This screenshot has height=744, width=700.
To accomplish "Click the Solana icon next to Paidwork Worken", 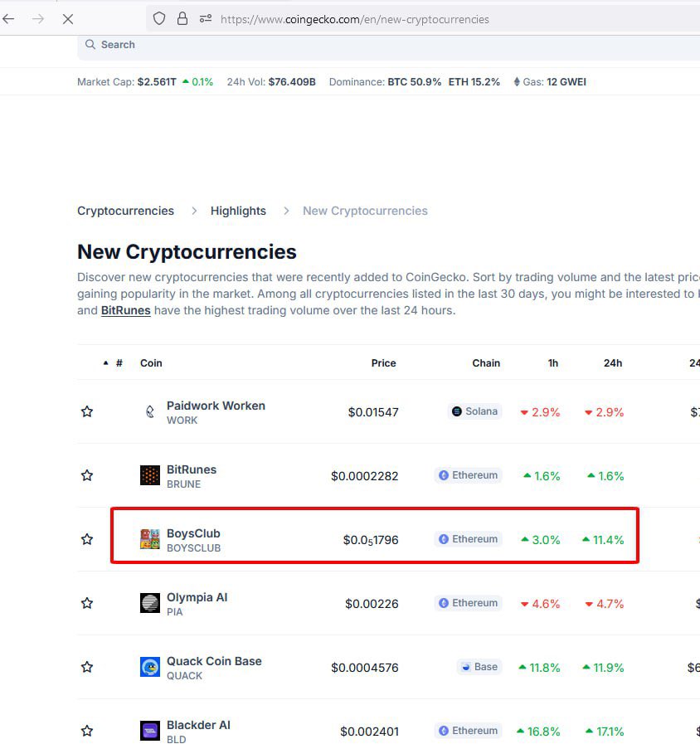I will [x=456, y=411].
